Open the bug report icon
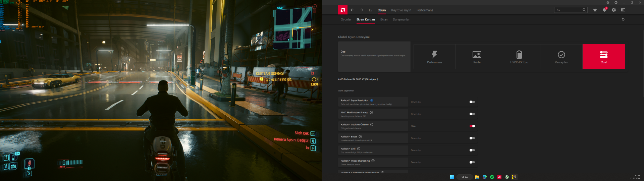The height and width of the screenshot is (181, 644). coord(608,2)
